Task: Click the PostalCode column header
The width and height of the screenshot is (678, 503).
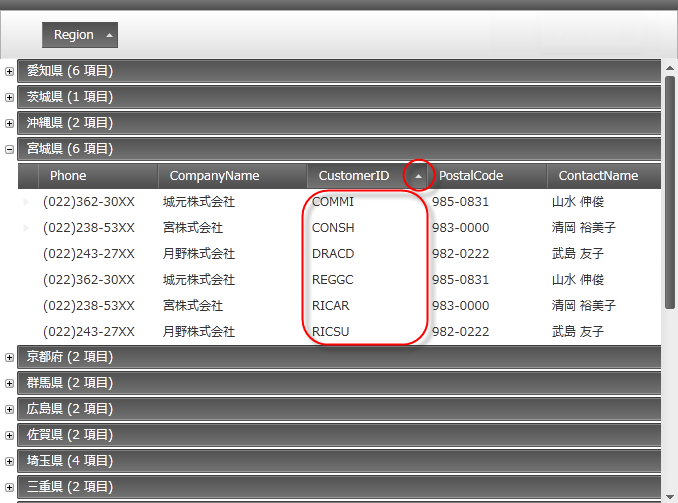Action: click(470, 176)
